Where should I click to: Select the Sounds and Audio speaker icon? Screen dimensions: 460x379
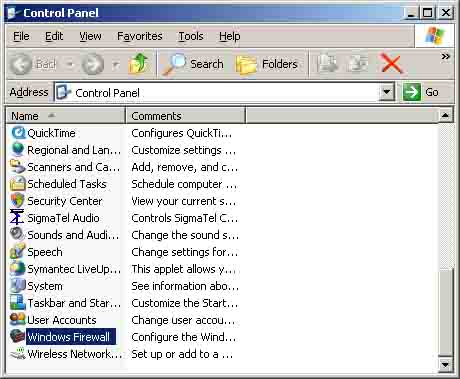point(17,235)
